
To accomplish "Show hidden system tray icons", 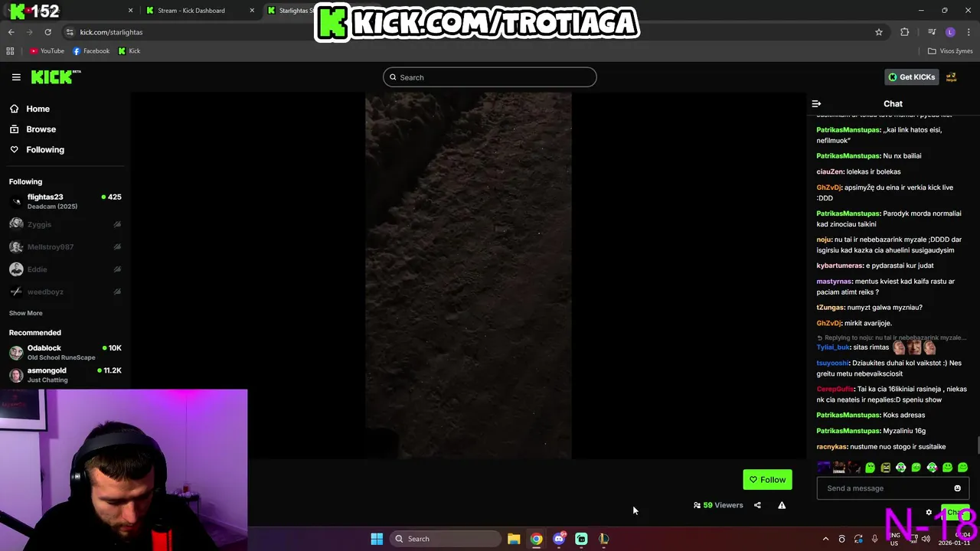I will 825,539.
